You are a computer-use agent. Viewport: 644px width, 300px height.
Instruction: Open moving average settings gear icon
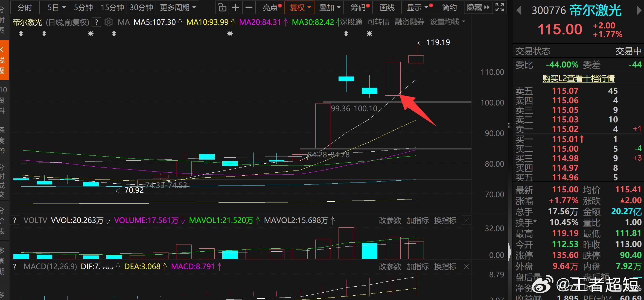(109, 22)
